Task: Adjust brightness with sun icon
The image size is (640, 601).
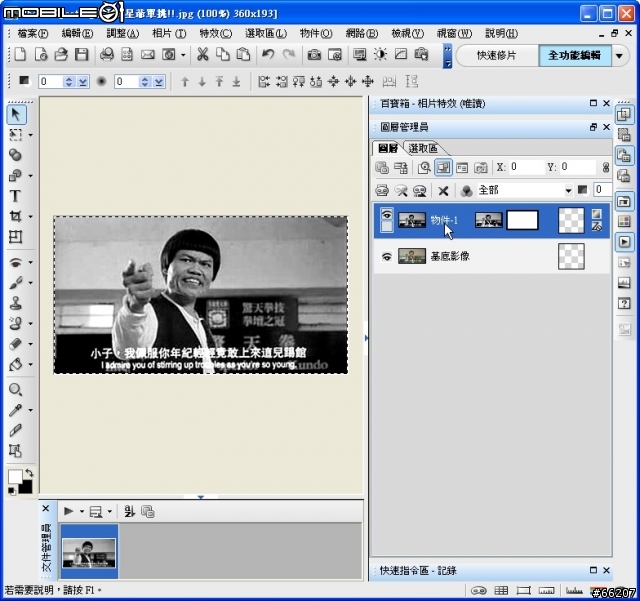Action: (x=380, y=54)
